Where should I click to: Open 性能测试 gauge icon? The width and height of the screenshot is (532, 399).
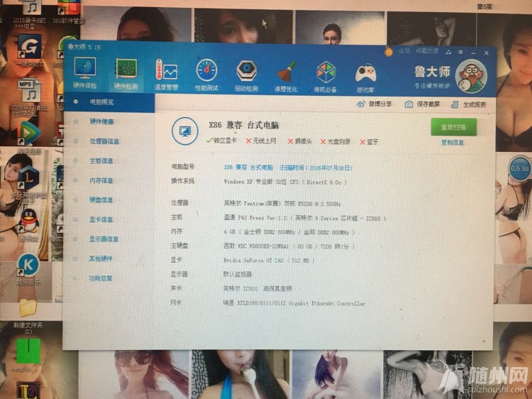click(206, 75)
